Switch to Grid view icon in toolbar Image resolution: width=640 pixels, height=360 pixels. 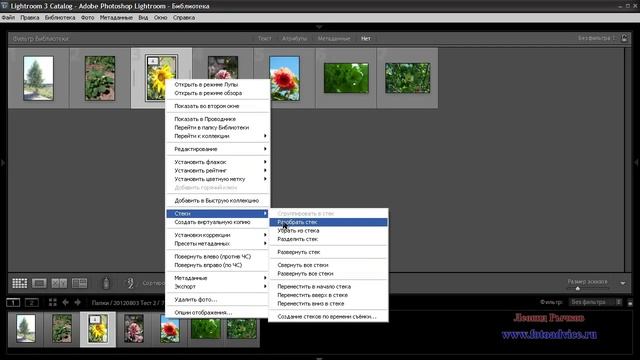click(x=19, y=283)
